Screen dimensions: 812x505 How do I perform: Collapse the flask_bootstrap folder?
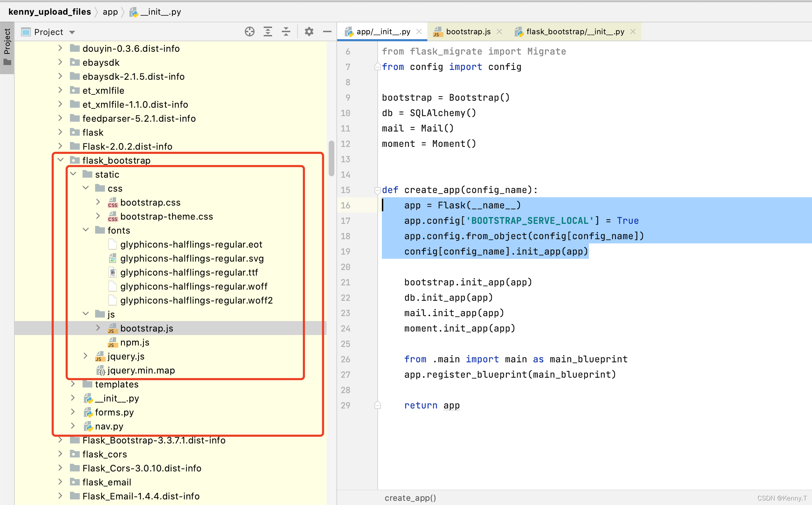[60, 160]
